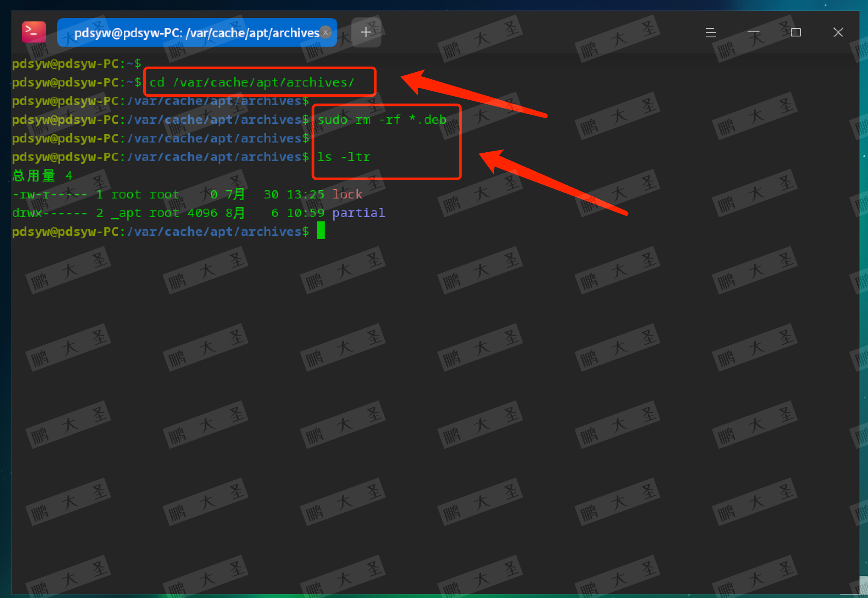Click the 'cd /var/cache/apt/archives/' command text
The image size is (868, 598).
pyautogui.click(x=251, y=82)
